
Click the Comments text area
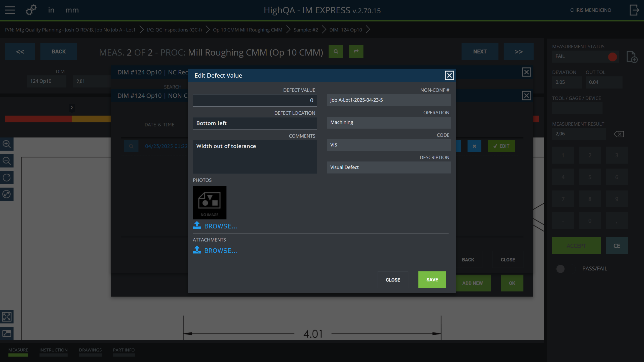255,157
